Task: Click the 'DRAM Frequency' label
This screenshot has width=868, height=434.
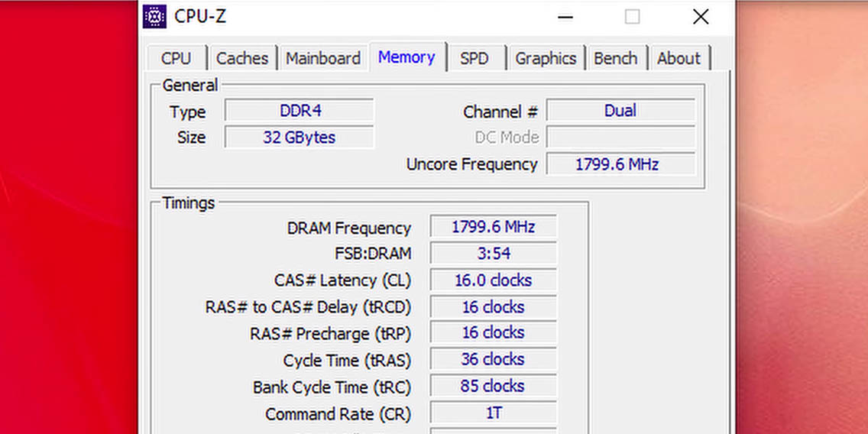Action: click(x=348, y=228)
